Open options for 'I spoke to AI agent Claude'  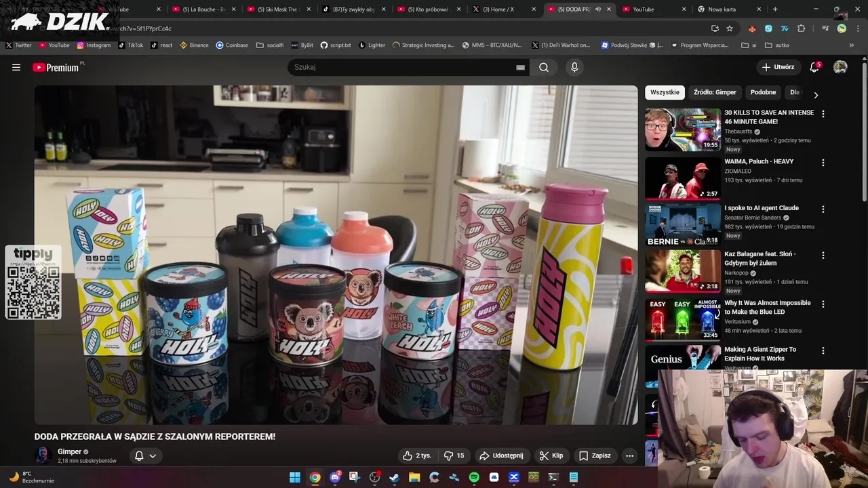pyautogui.click(x=823, y=209)
